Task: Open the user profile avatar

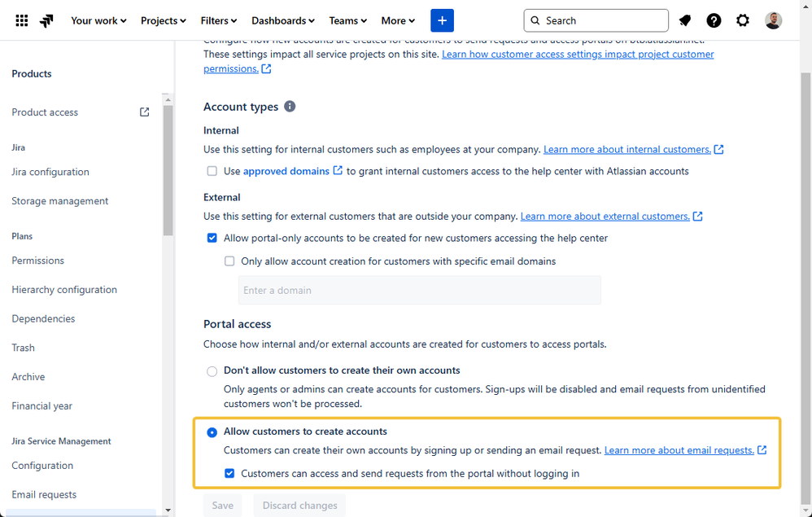Action: click(773, 20)
